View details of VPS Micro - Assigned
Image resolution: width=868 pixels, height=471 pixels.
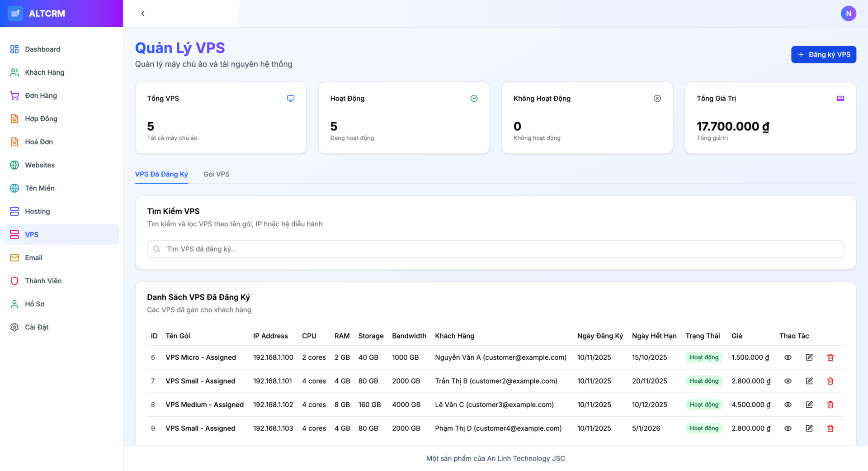(788, 357)
